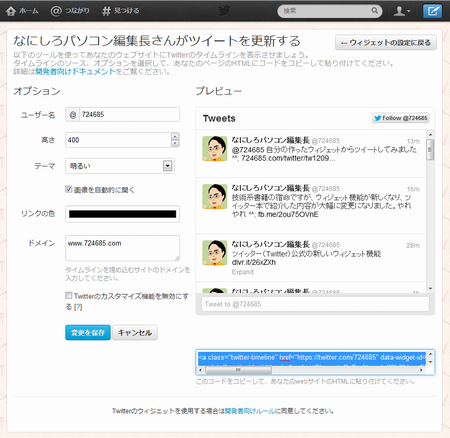The image size is (450, 438).
Task: Open the 724685.com/twitter/tw1209 link in tweet
Action: coord(289,158)
